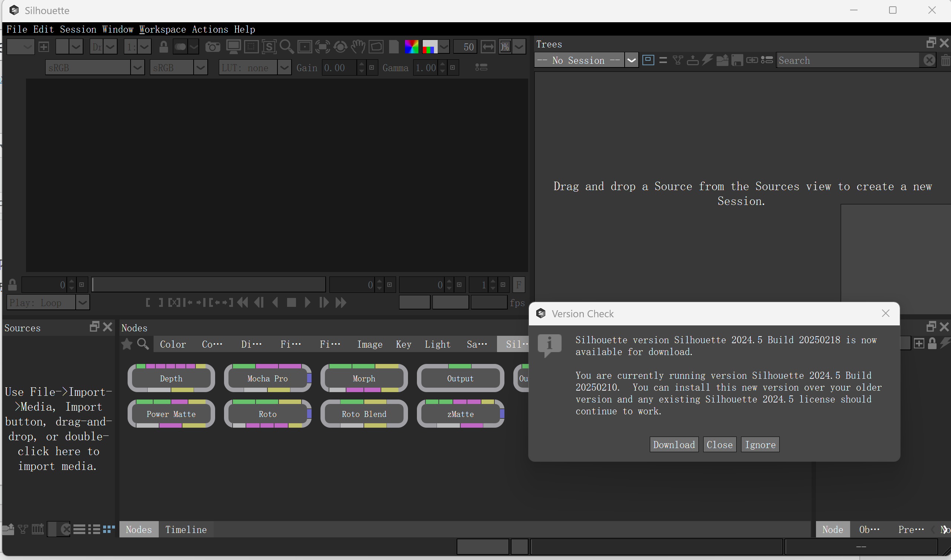Click the link chain icon in Trees toolbar
951x560 pixels.
pos(752,60)
